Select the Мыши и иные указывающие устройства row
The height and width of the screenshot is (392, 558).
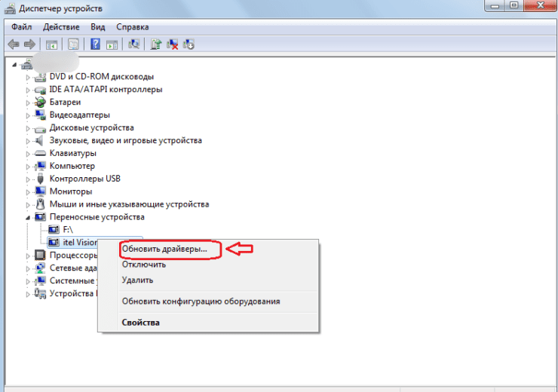click(129, 204)
